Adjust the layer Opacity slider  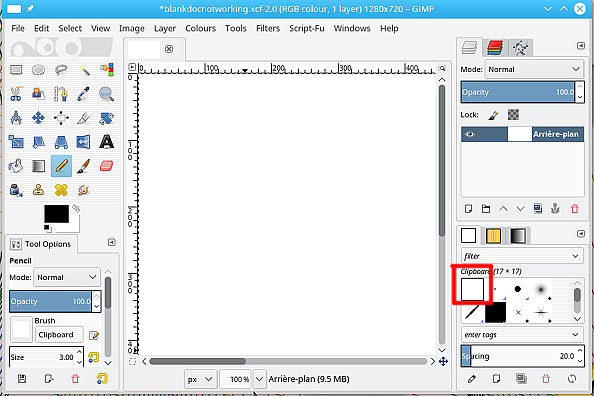pos(518,92)
